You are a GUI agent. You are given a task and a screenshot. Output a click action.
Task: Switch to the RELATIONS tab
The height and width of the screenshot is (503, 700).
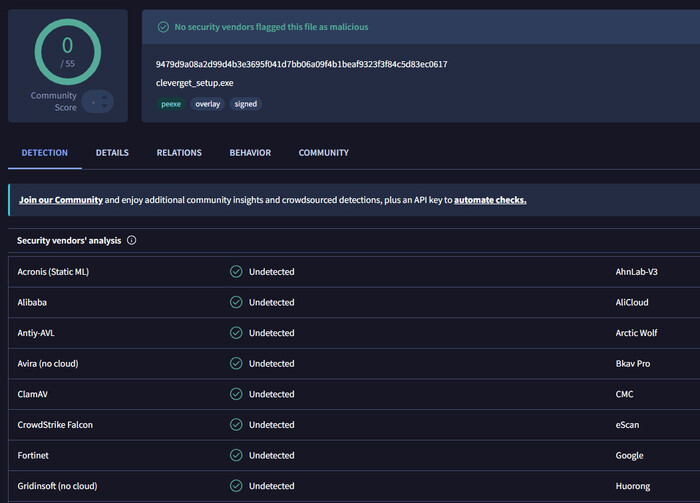[x=179, y=153]
